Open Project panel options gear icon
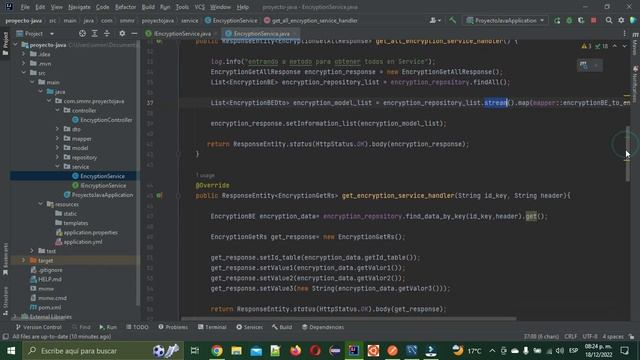 click(122, 33)
